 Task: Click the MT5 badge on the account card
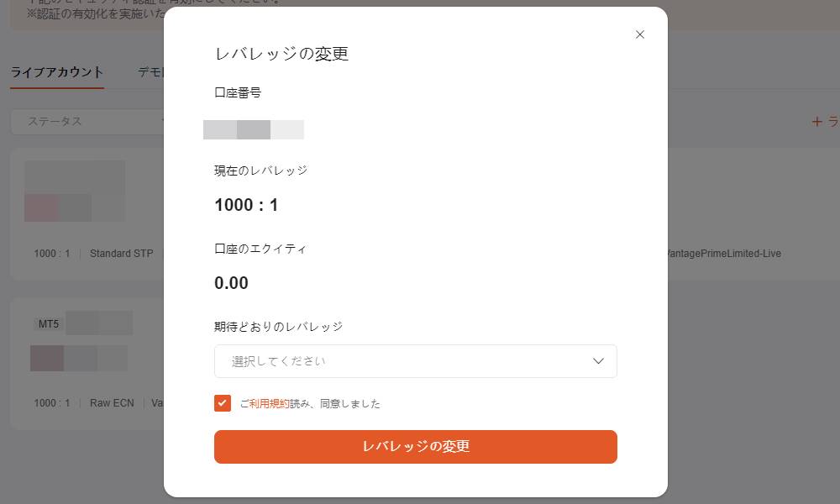(48, 323)
